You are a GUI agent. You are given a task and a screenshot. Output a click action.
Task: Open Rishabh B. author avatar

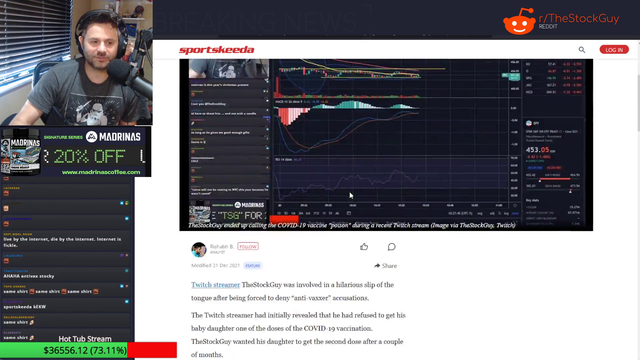click(199, 250)
